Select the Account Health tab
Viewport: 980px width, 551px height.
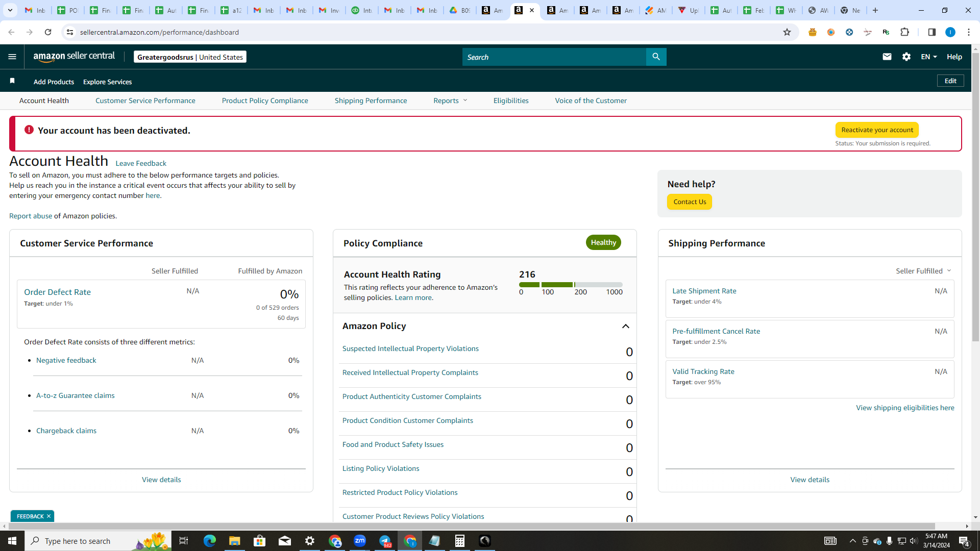click(x=44, y=101)
